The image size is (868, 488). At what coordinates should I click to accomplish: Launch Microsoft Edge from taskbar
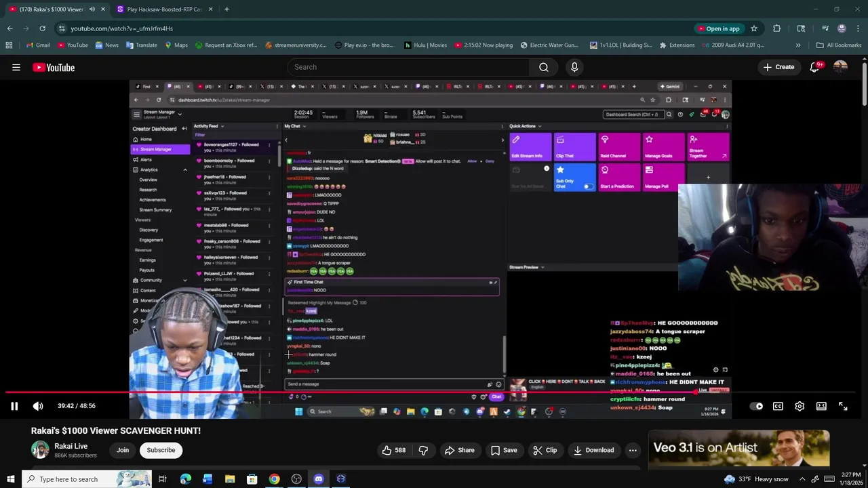[185, 479]
